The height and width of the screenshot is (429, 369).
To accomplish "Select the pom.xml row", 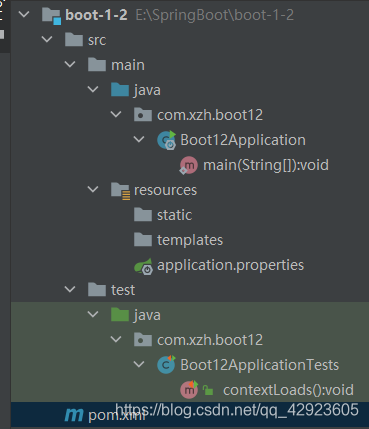I will 190,415.
